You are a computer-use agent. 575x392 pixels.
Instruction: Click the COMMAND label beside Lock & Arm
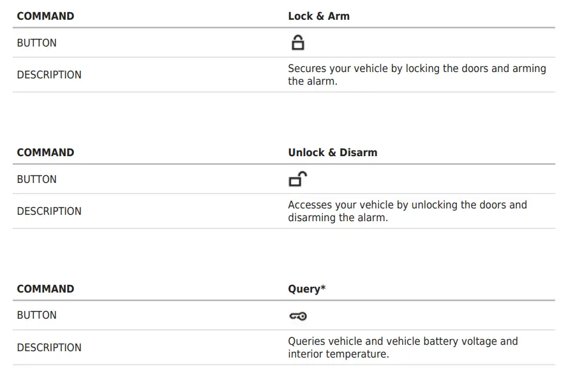[x=45, y=16]
